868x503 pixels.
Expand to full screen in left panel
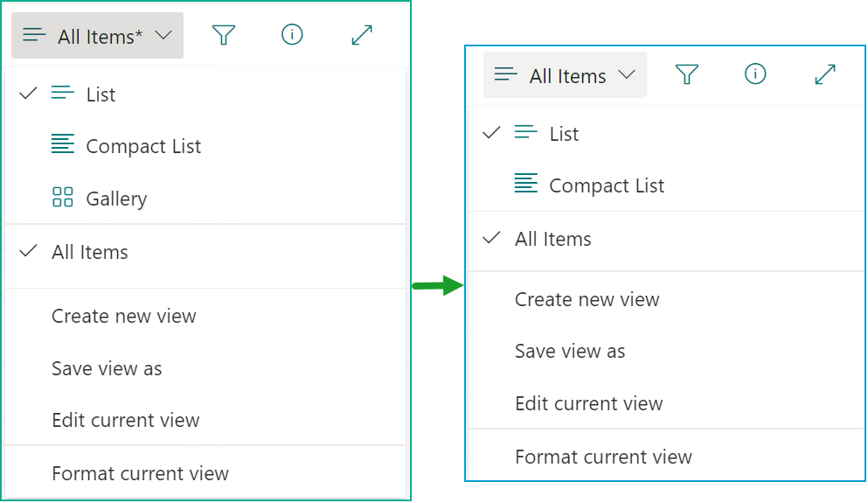[x=362, y=36]
